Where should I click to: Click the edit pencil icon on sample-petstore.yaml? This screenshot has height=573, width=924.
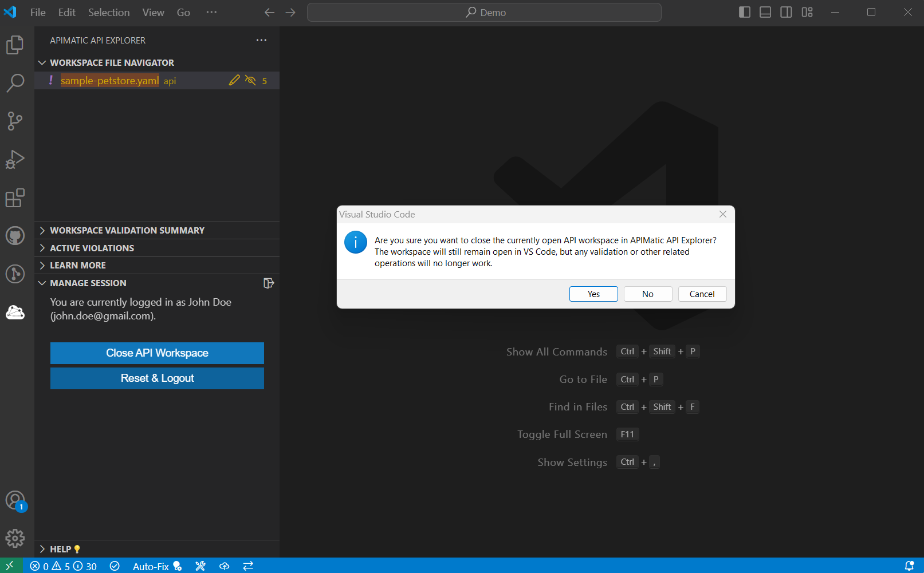tap(234, 80)
